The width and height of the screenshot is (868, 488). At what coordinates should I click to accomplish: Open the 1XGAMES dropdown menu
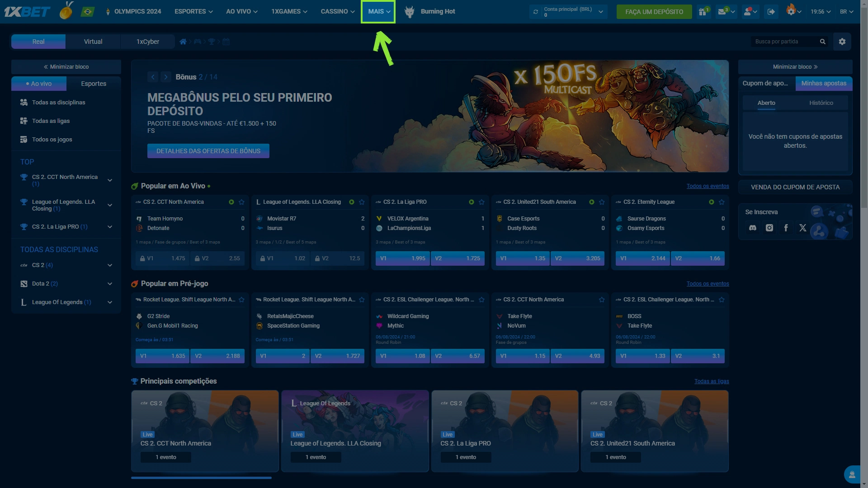[289, 12]
